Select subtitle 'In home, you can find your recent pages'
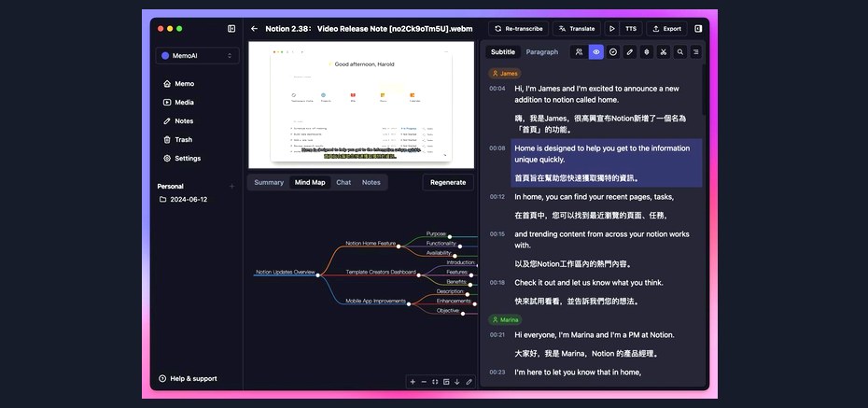Screen dimensions: 868x408 [595, 197]
